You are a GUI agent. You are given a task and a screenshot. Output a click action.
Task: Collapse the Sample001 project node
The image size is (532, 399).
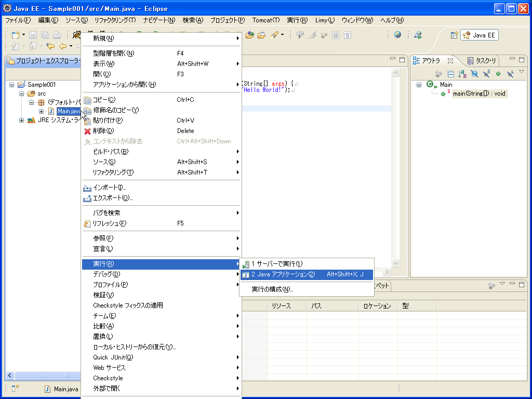(x=12, y=85)
